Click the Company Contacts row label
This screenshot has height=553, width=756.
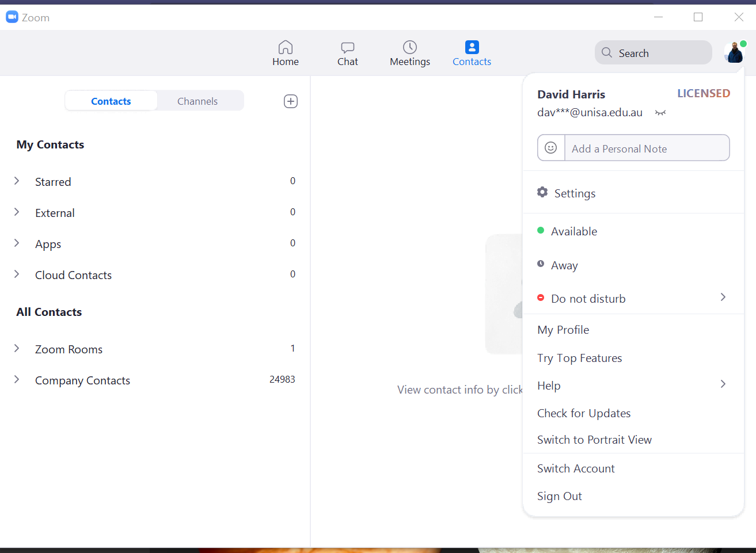pyautogui.click(x=82, y=380)
